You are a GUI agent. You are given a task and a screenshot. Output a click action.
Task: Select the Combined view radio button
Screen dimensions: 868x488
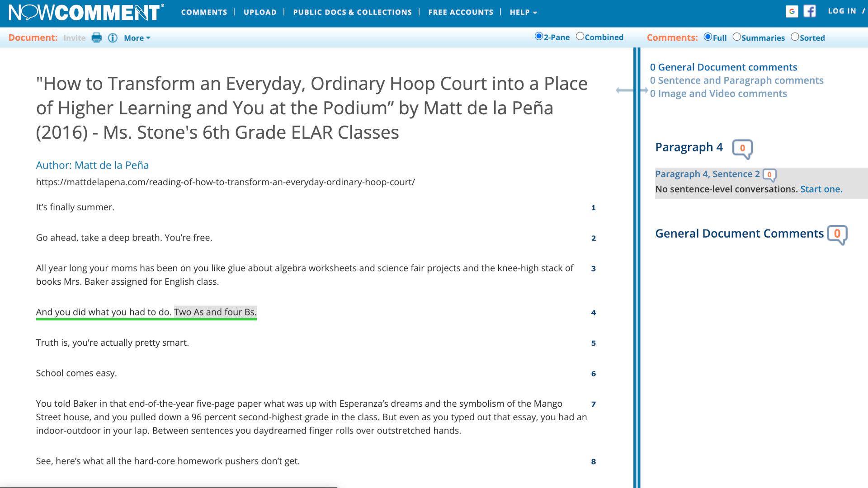click(580, 37)
